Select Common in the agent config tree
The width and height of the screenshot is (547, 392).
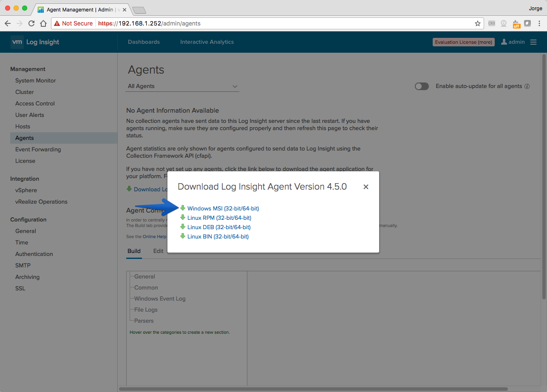point(146,287)
